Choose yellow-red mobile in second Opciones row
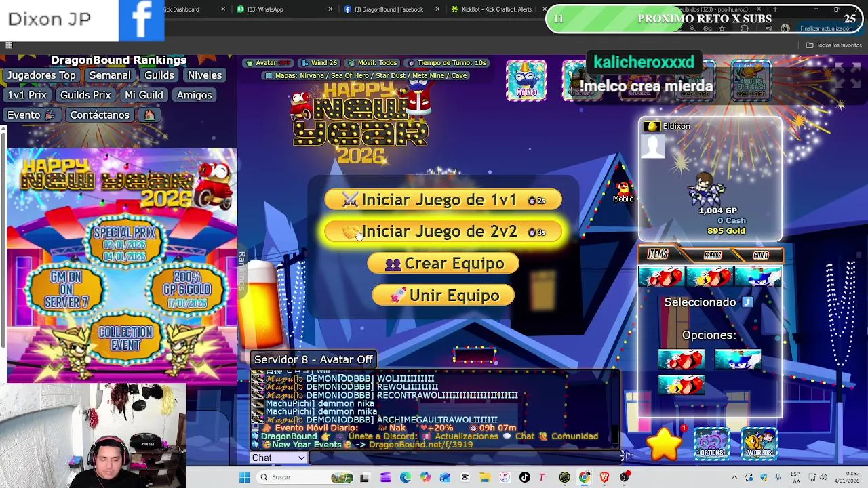This screenshot has height=488, width=868. [x=681, y=385]
